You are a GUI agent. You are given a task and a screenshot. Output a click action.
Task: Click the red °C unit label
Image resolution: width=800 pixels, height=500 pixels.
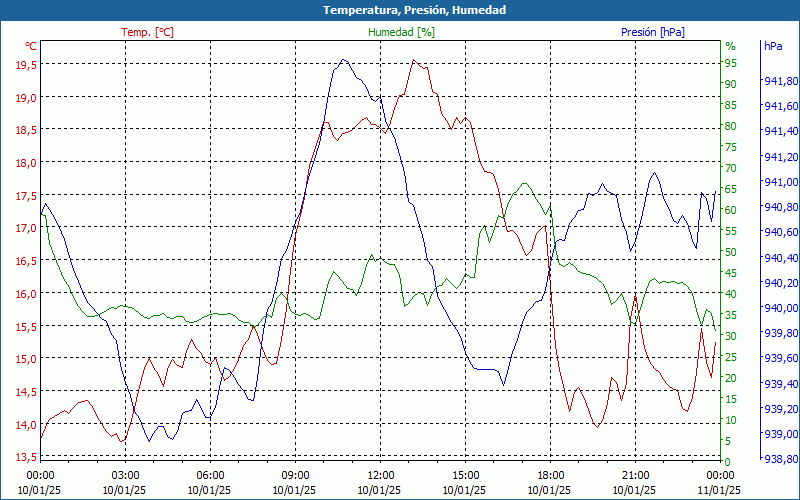coord(31,46)
